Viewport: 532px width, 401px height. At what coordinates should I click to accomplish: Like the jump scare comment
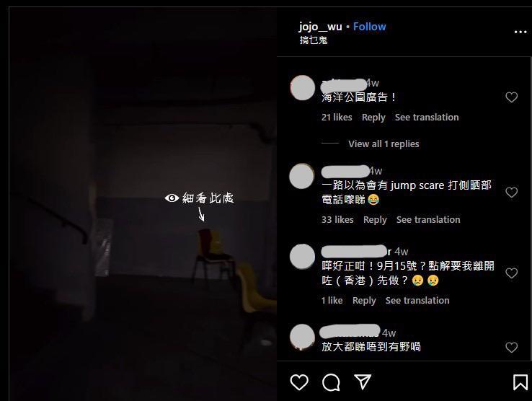coord(511,193)
